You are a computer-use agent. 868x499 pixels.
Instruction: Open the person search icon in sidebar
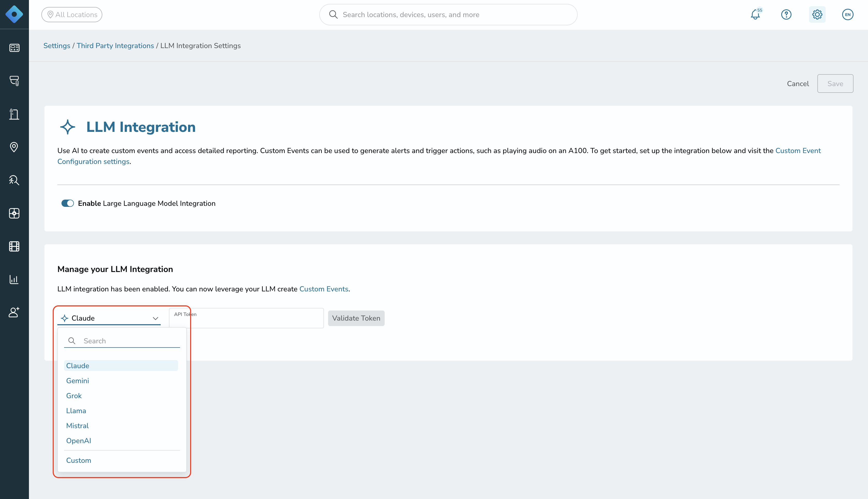(14, 180)
